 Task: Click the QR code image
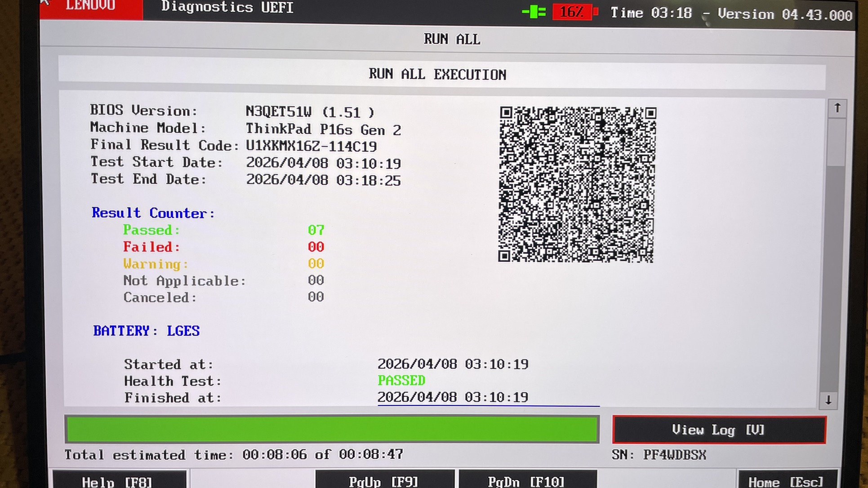[577, 184]
